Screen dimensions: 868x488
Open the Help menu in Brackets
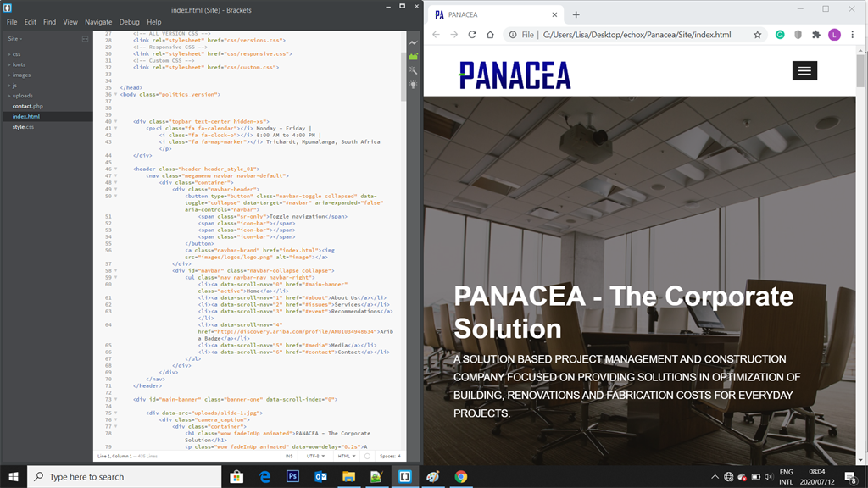(x=154, y=22)
